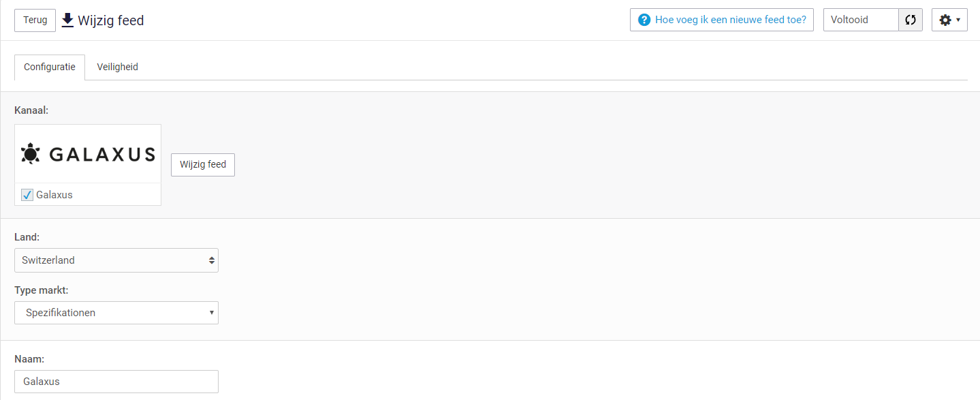Screen dimensions: 980x400
Task: Click the Galaxus turtle logo icon
Action: click(x=31, y=154)
